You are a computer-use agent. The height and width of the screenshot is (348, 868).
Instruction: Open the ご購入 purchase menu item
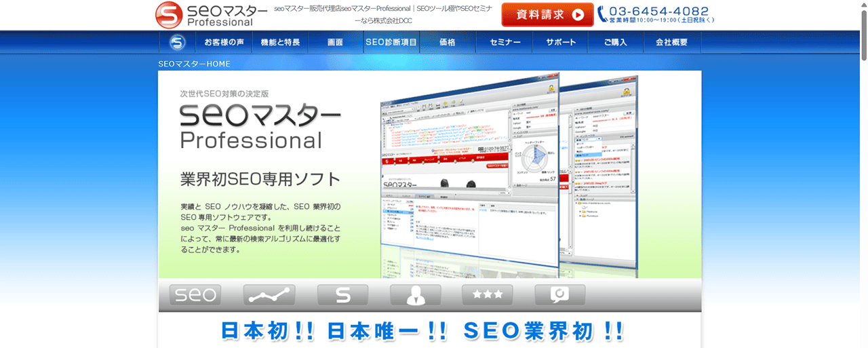coord(616,42)
